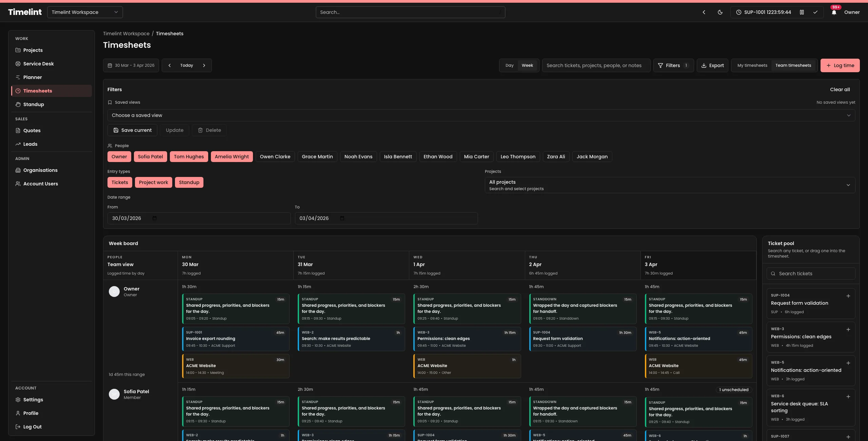Add SUP-1007 ticket plus icon
Image resolution: width=868 pixels, height=441 pixels.
[x=848, y=437]
